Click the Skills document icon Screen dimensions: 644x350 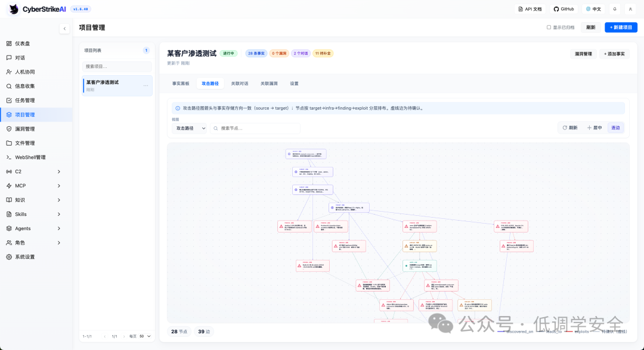tap(9, 215)
